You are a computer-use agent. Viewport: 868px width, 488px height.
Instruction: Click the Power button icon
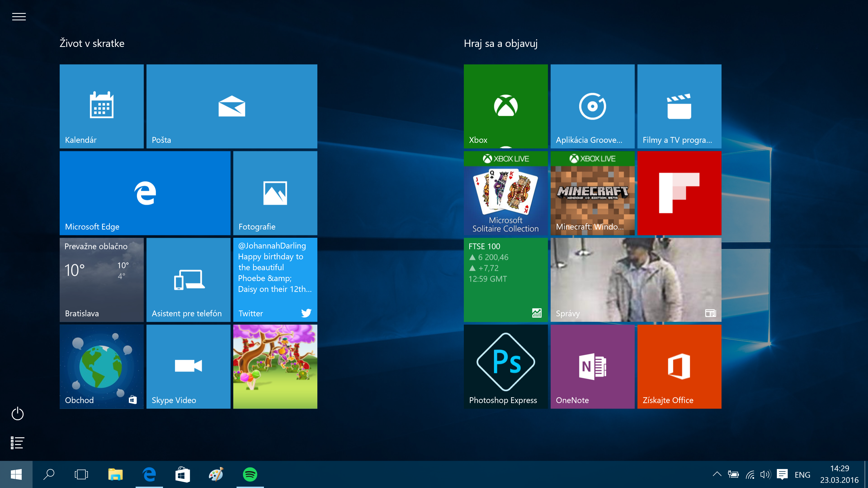point(18,413)
